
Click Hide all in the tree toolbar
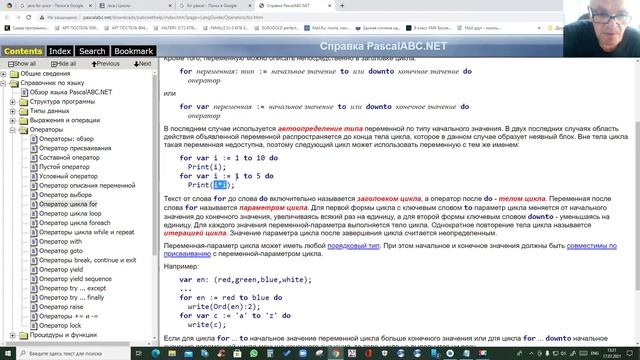click(x=63, y=64)
